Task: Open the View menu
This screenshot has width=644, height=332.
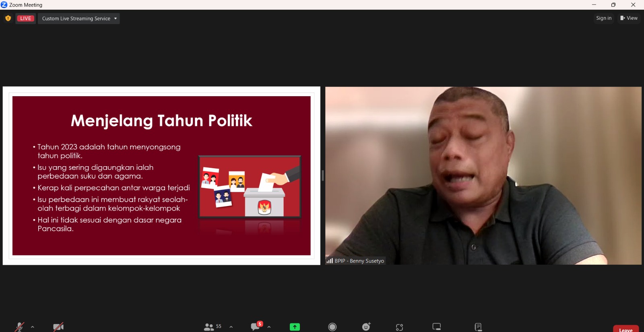Action: tap(629, 18)
